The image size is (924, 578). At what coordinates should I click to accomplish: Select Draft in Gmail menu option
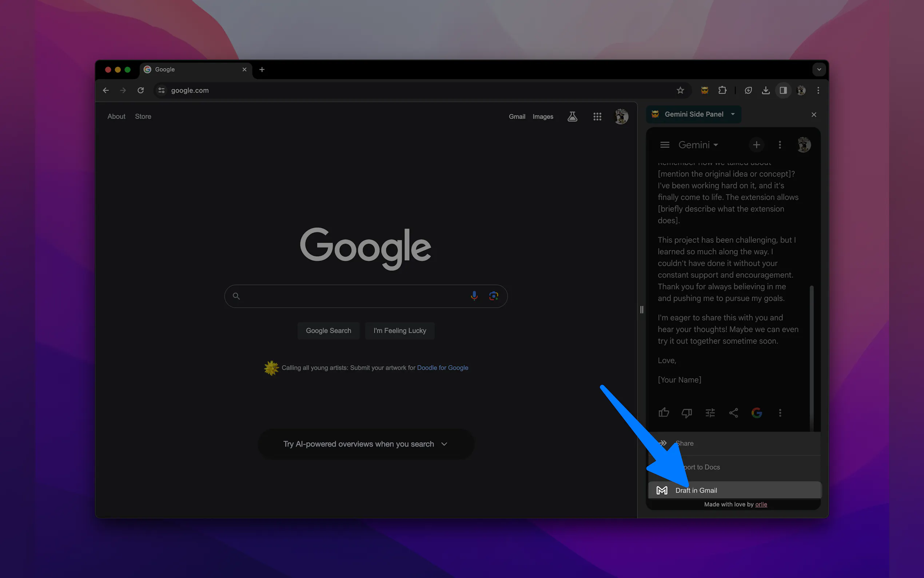(696, 490)
